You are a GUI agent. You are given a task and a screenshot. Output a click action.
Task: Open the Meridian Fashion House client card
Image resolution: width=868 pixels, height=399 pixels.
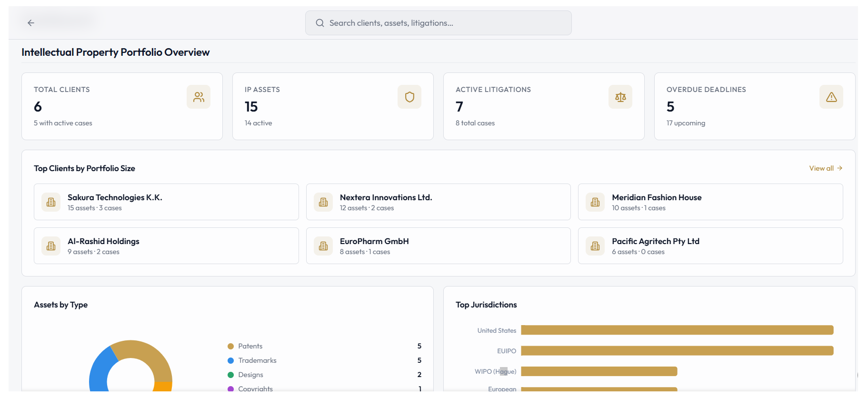pos(710,202)
